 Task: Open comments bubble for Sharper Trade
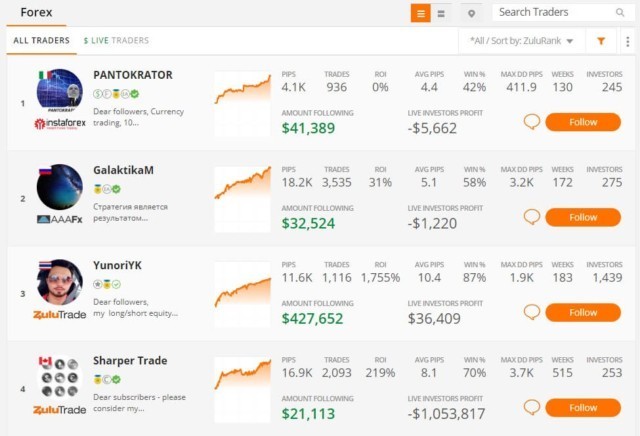pyautogui.click(x=532, y=407)
